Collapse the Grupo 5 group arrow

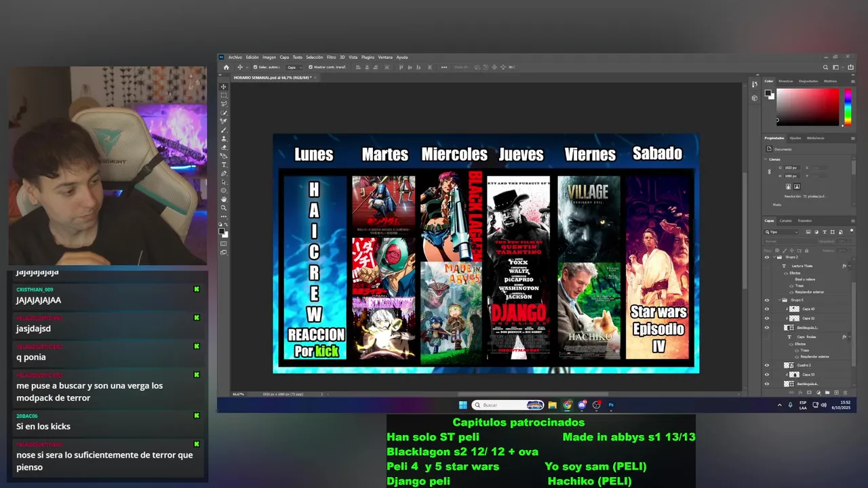coord(780,300)
